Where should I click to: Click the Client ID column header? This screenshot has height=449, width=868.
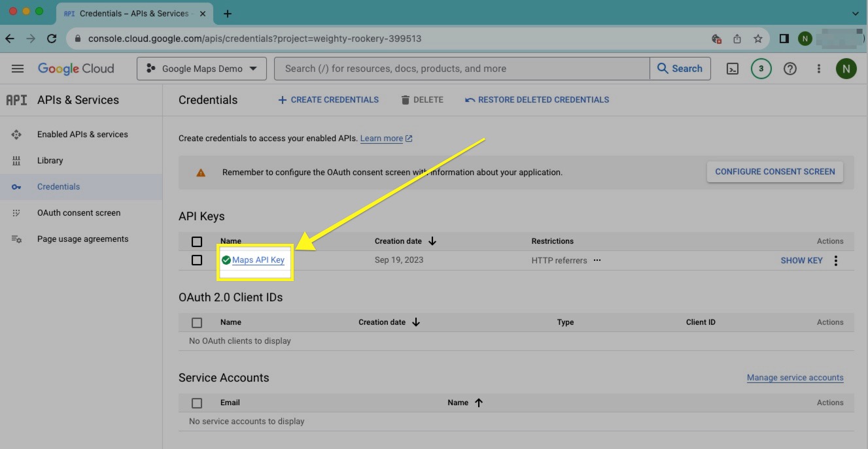pyautogui.click(x=701, y=322)
